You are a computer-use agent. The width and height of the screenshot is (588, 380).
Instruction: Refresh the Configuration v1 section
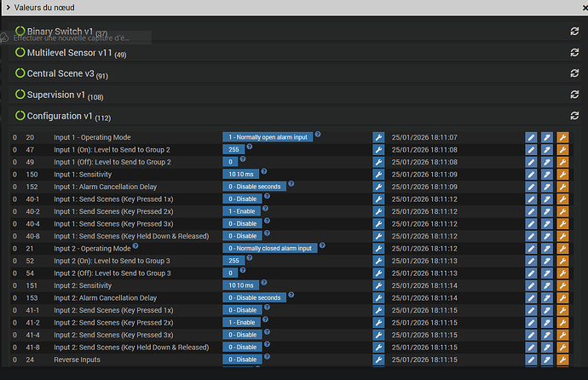click(x=575, y=116)
